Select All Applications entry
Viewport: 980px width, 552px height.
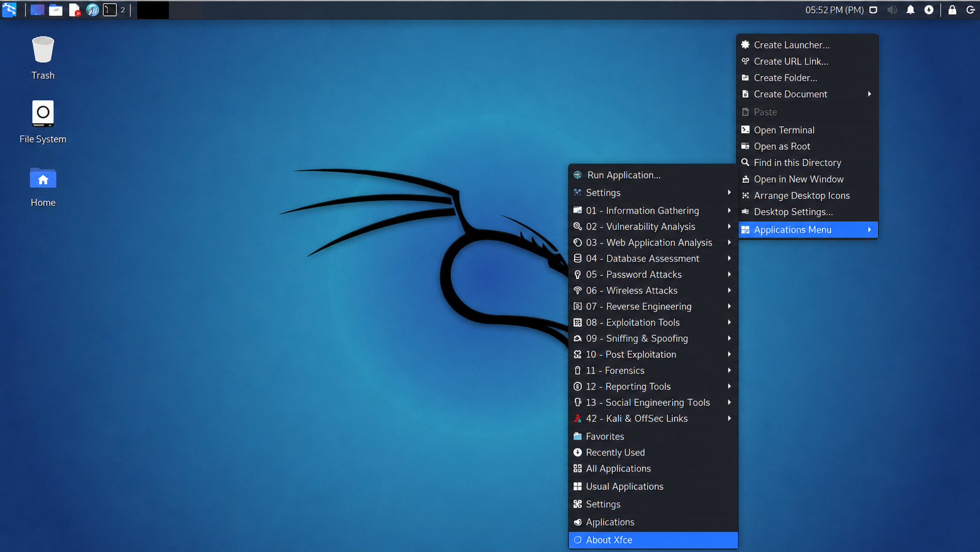click(653, 468)
